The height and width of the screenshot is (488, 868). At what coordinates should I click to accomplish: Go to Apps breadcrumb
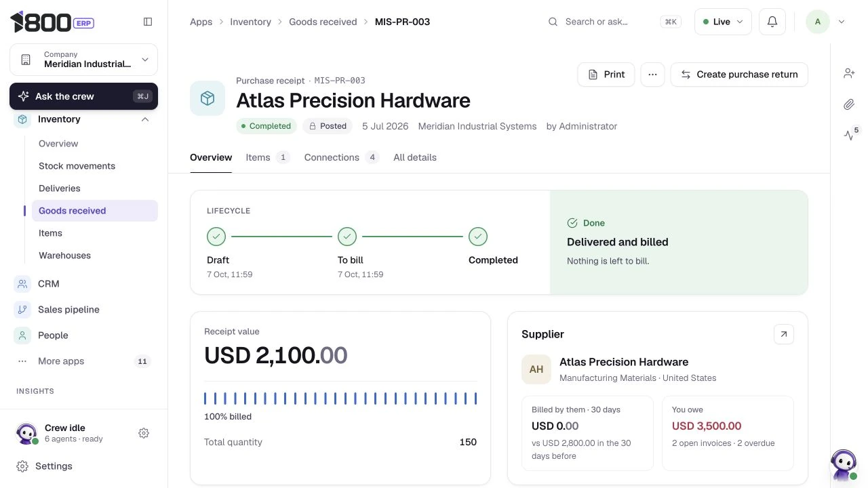[201, 22]
